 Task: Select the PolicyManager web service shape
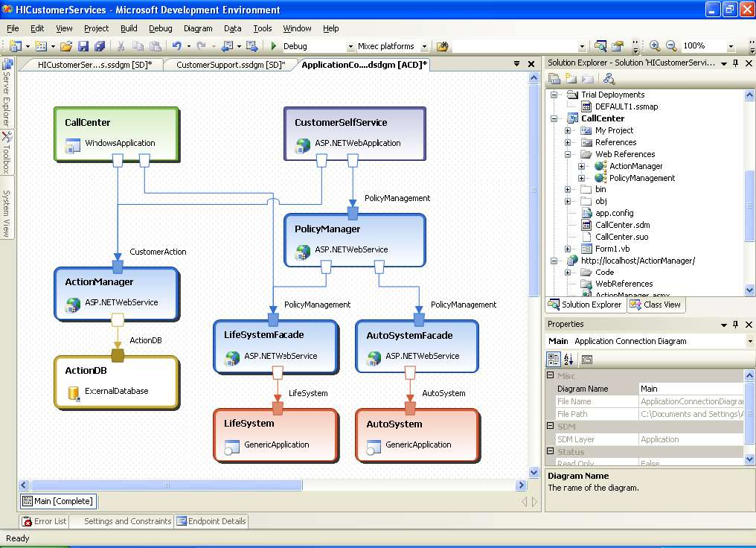click(x=355, y=240)
